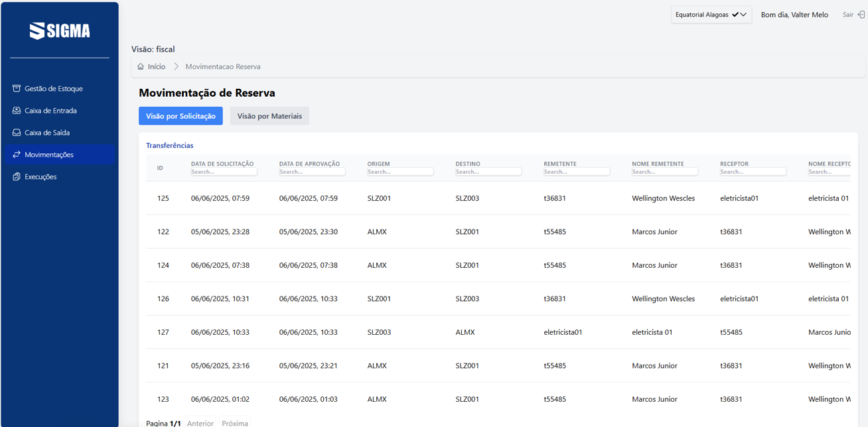Focus the Nome Remetente search field
Image resolution: width=868 pixels, height=427 pixels.
click(665, 172)
